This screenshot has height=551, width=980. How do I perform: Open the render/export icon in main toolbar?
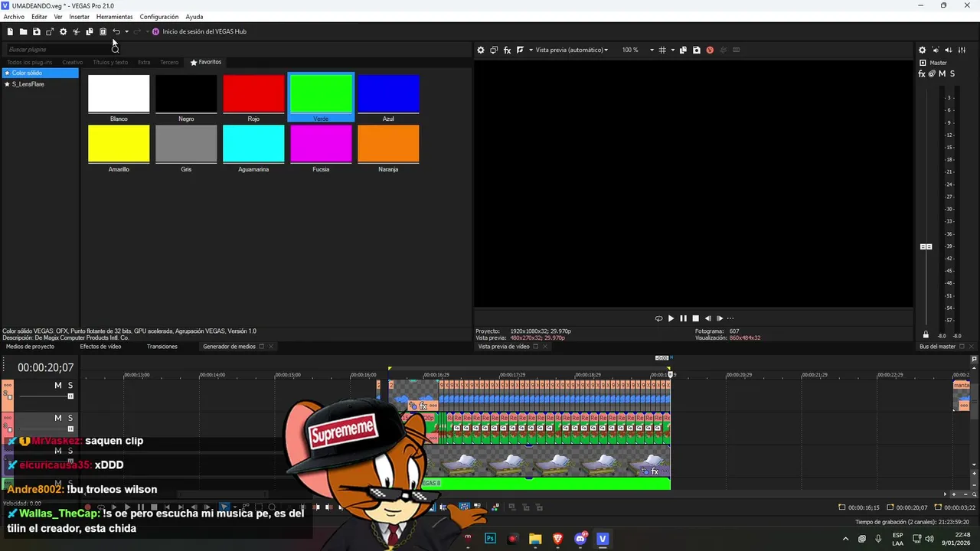50,31
